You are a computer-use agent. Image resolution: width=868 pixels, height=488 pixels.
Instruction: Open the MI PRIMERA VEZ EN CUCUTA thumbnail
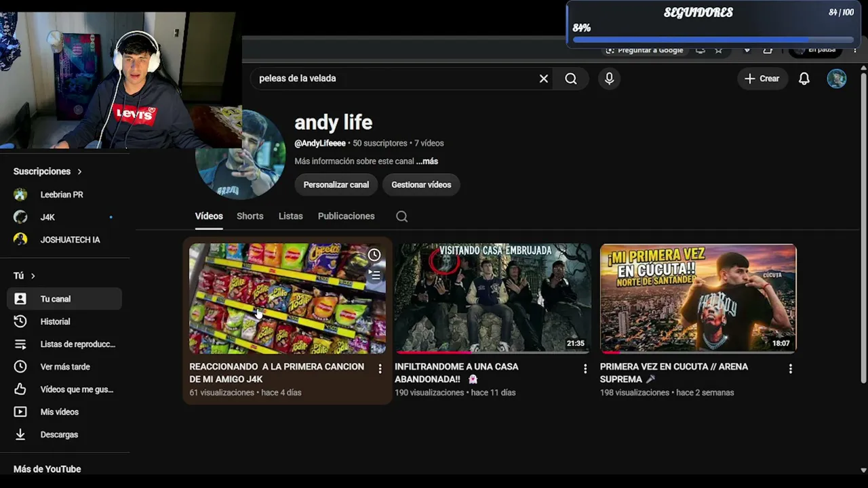tap(698, 299)
